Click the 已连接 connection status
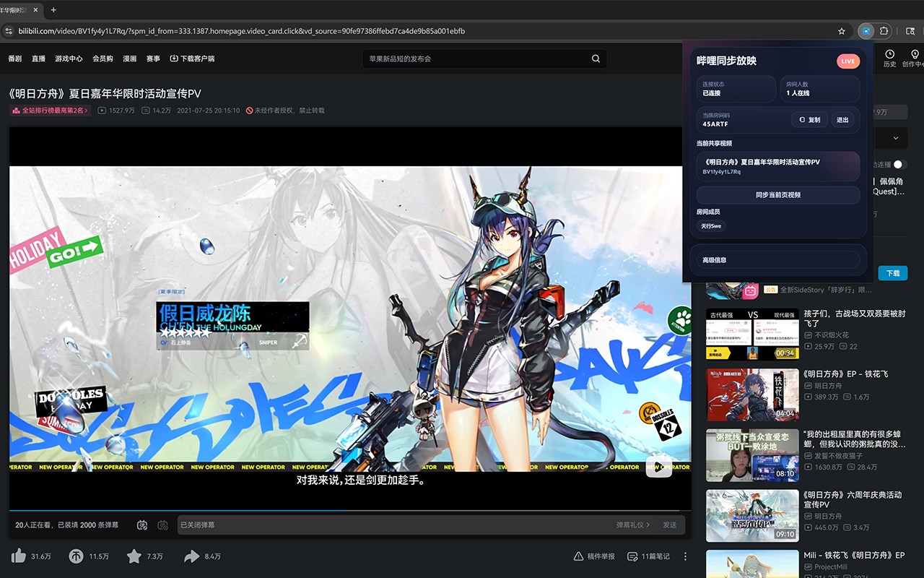 pos(711,93)
